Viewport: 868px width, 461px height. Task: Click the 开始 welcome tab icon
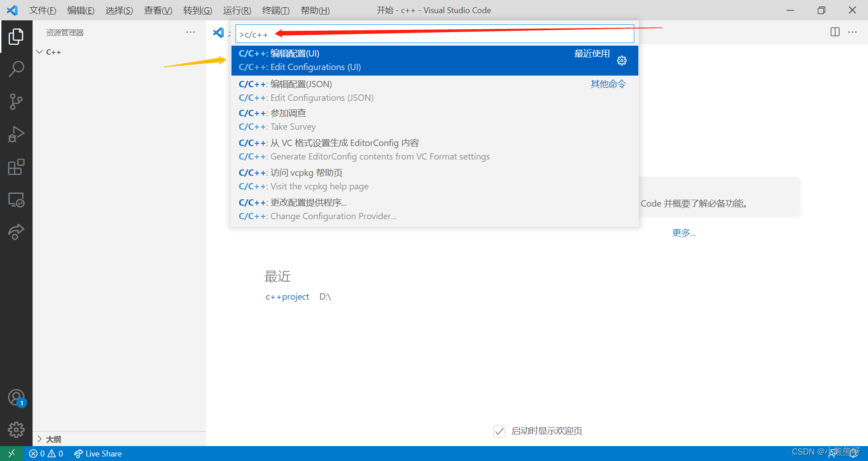click(218, 33)
